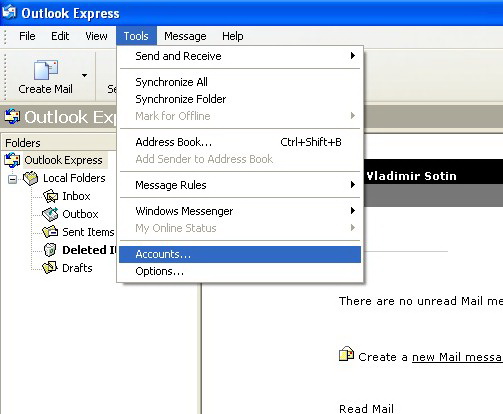Expand the Message Rules submenu arrow
This screenshot has height=414, width=503.
tap(353, 185)
